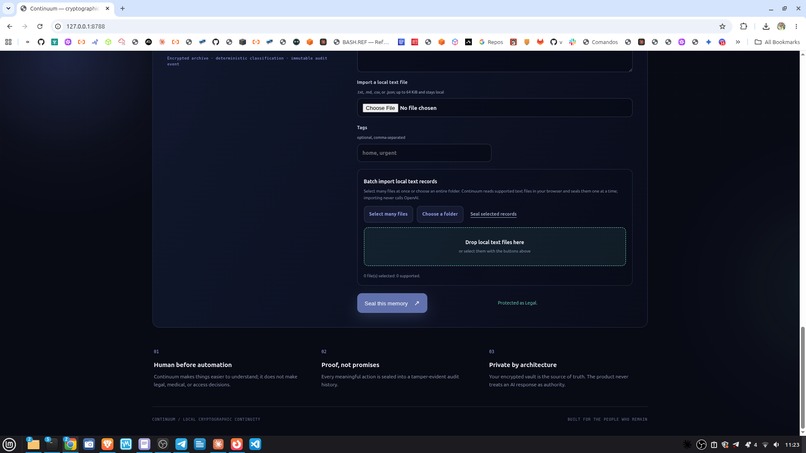Image resolution: width=806 pixels, height=453 pixels.
Task: Click the address bar URL
Action: coord(85,26)
